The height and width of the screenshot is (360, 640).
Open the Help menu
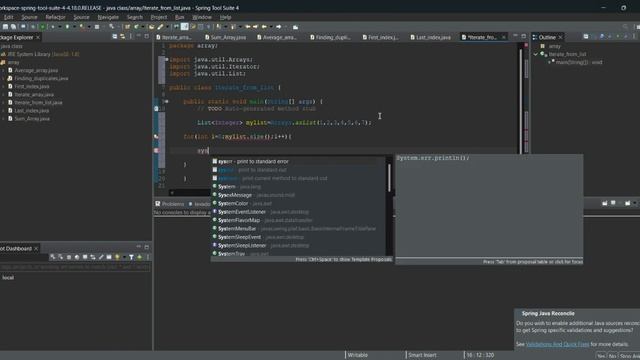point(226,17)
